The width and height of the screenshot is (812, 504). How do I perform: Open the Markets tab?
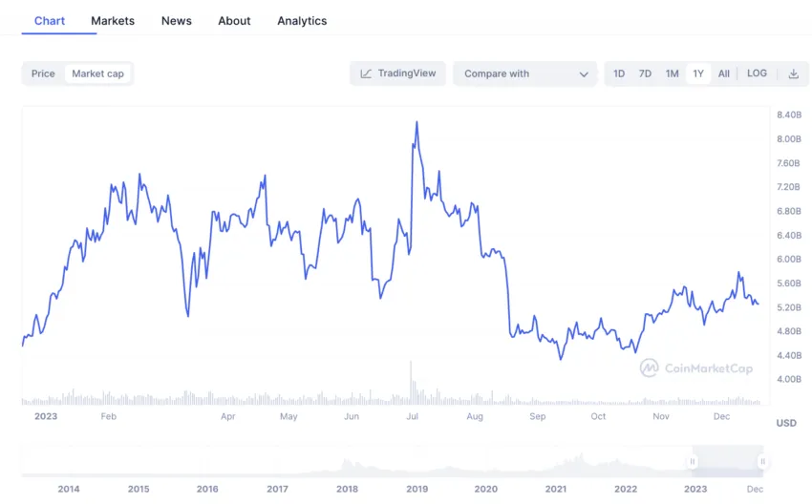point(113,20)
